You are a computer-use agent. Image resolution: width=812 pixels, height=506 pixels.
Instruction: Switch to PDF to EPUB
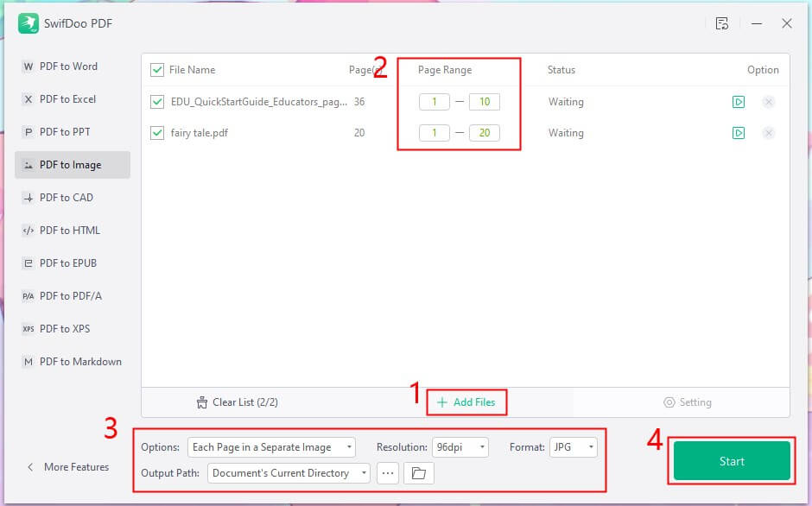[x=73, y=263]
